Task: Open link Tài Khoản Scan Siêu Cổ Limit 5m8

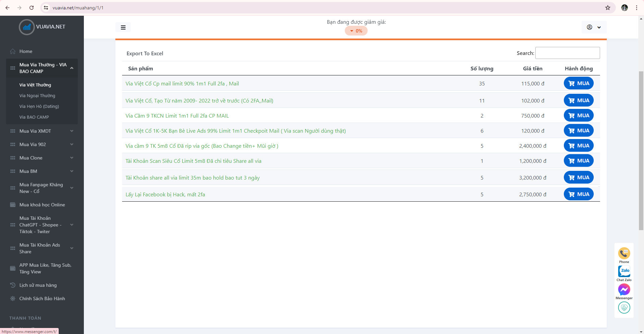Action: click(x=194, y=161)
